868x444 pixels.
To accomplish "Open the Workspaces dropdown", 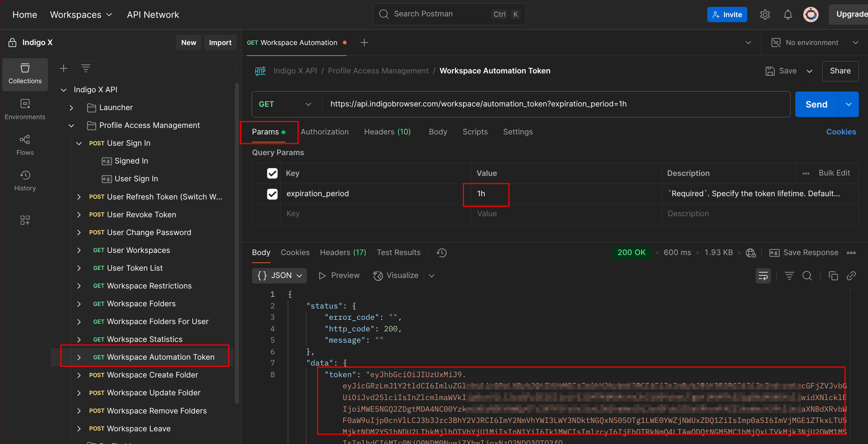I will (x=81, y=15).
